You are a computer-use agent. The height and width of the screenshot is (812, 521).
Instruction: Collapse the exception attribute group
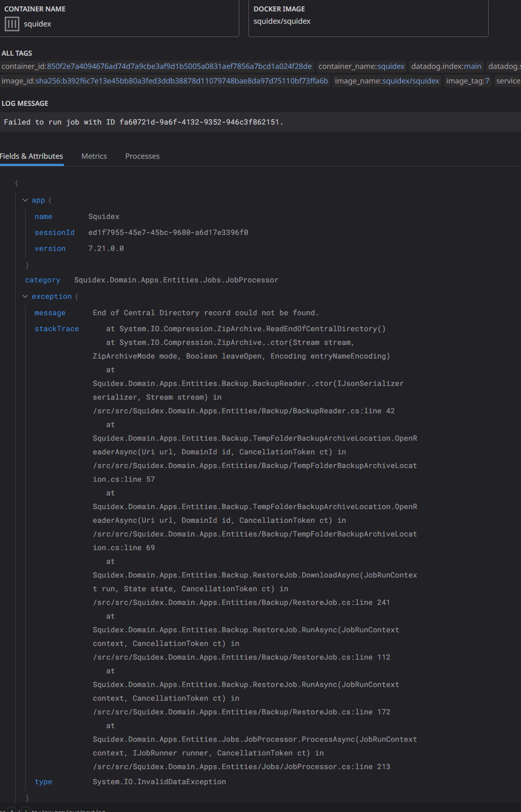tap(25, 297)
